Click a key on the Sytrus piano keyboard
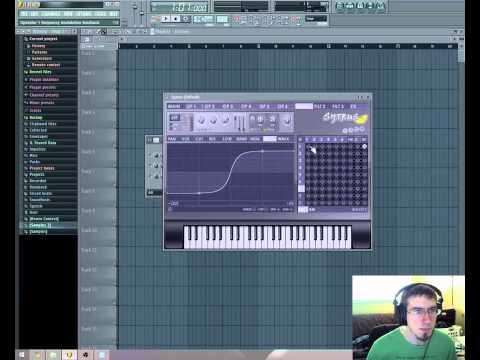This screenshot has height=360, width=480. (x=267, y=237)
